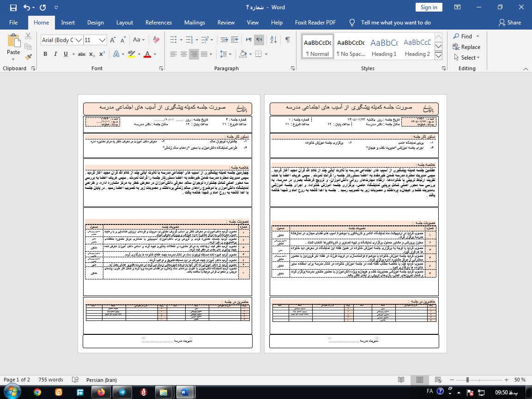The width and height of the screenshot is (532, 399).
Task: Open the font name dropdown
Action: pyautogui.click(x=79, y=40)
